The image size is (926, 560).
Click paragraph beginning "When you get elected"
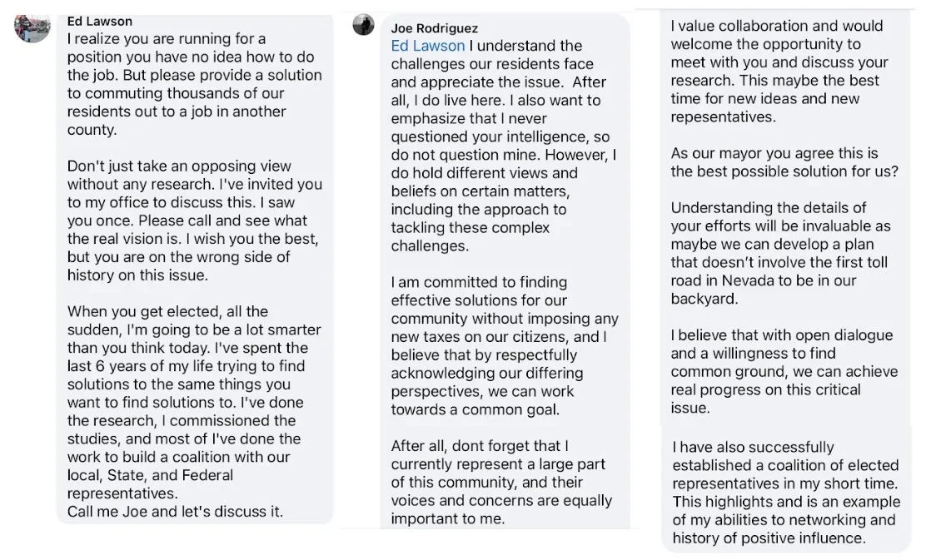[x=194, y=403]
